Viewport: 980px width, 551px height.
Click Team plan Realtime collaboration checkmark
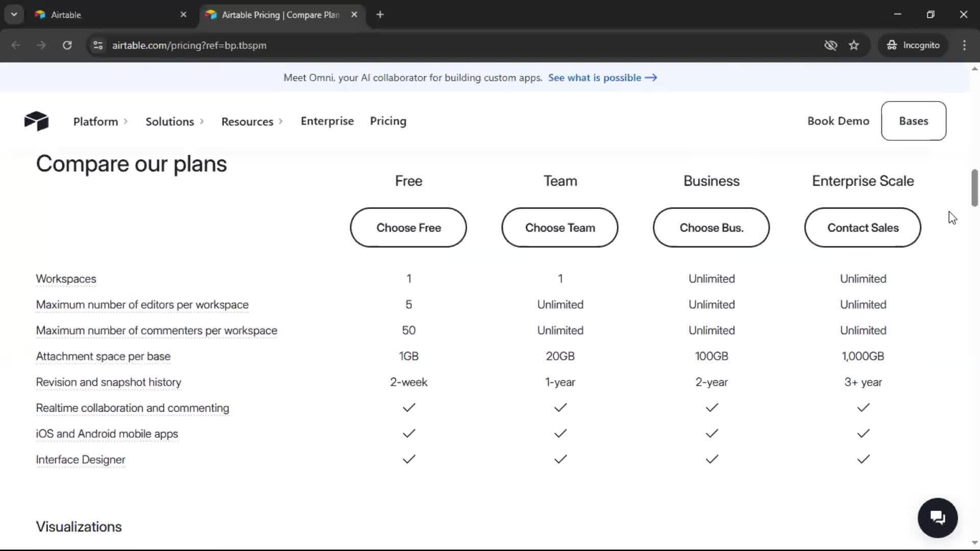point(560,408)
